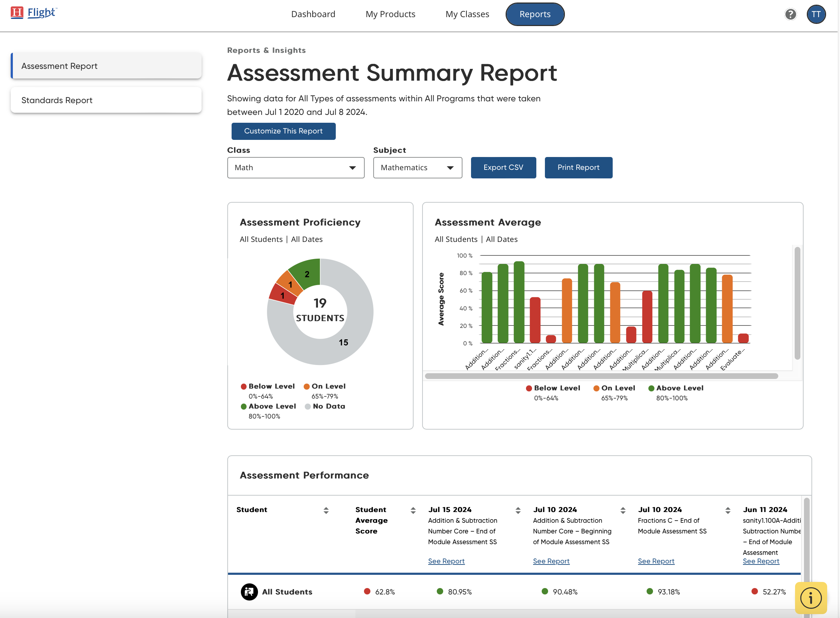840x618 pixels.
Task: Open the Subject dropdown showing Mathematics
Action: click(417, 168)
